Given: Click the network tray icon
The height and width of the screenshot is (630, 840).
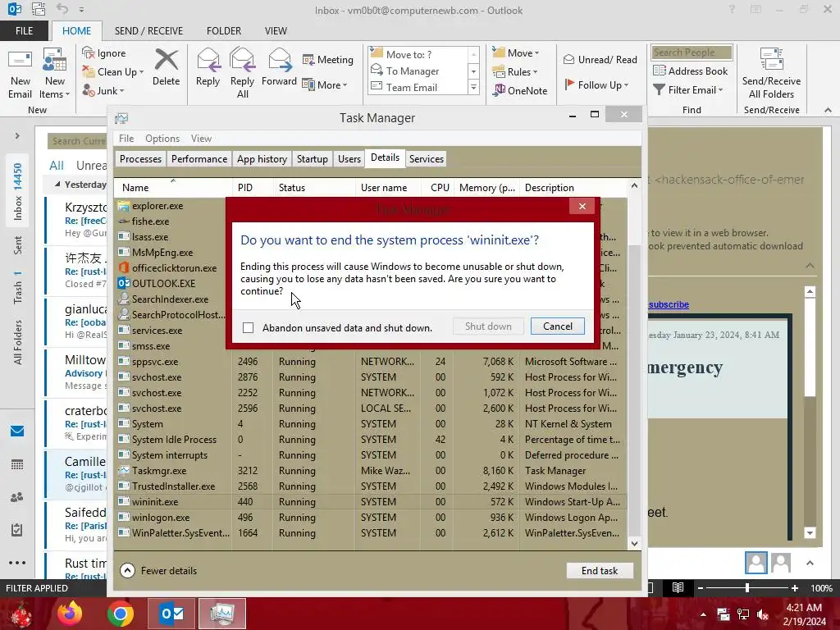Looking at the screenshot, I should [743, 614].
